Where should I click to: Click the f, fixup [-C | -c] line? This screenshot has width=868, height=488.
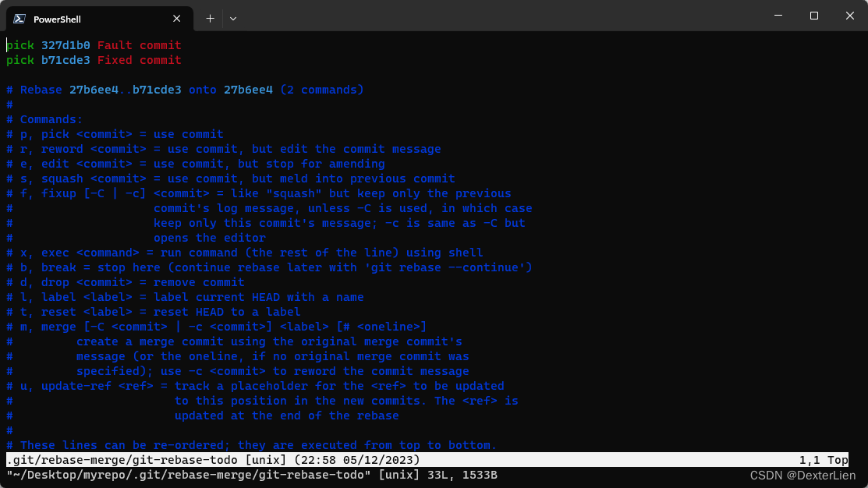tap(258, 193)
